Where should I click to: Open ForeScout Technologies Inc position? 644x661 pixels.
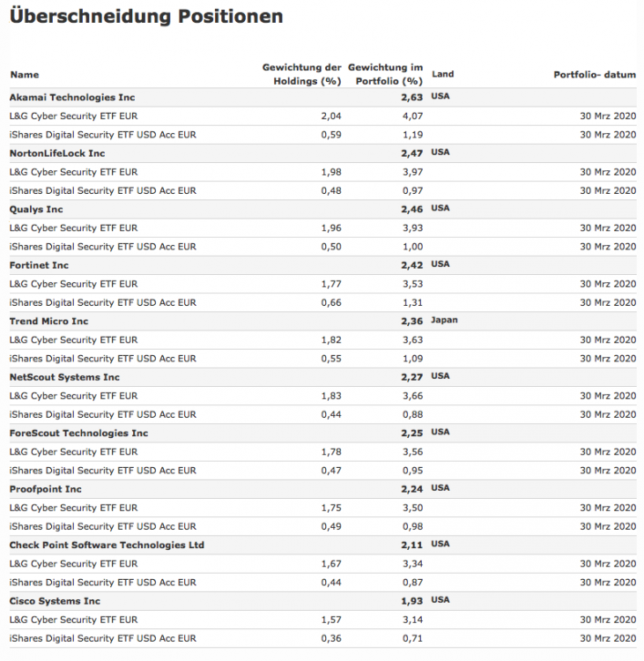79,433
